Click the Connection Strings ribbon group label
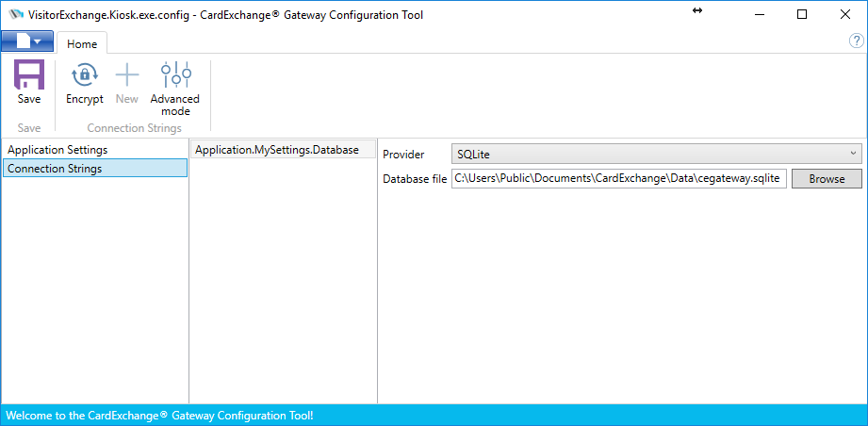The image size is (868, 426). coord(134,128)
